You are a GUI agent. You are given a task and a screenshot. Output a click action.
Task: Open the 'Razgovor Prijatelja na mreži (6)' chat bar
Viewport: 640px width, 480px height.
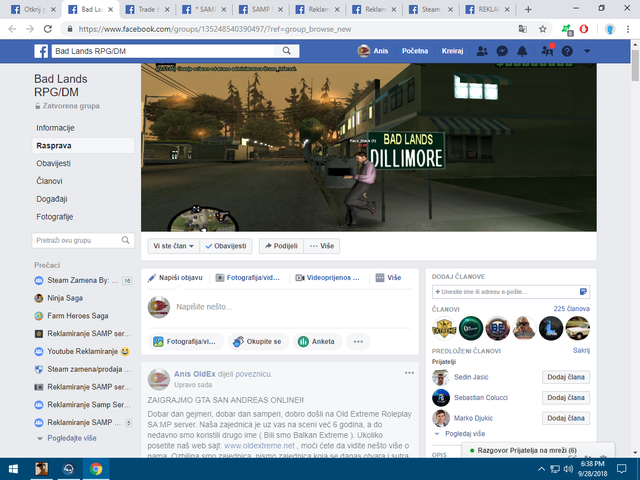point(538,450)
